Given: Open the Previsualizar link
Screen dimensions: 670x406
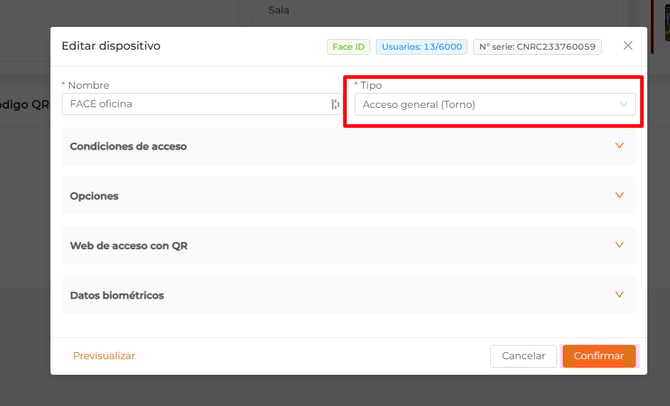Looking at the screenshot, I should coord(104,356).
